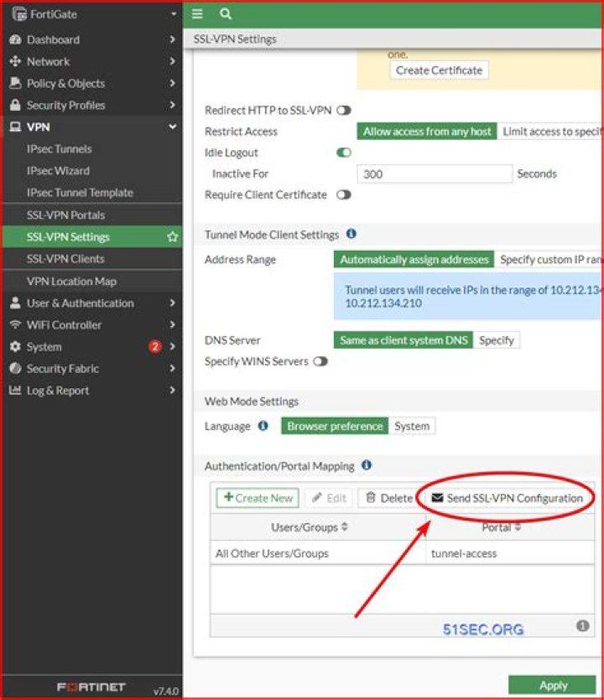This screenshot has height=700, width=604.
Task: Click the favorite star on SSL-VPN Settings
Action: point(173,236)
